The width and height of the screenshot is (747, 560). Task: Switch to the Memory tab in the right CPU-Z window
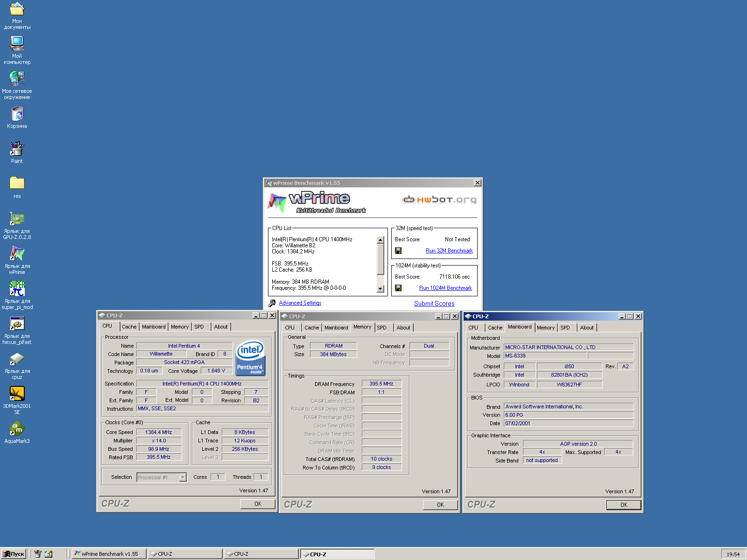coord(546,328)
